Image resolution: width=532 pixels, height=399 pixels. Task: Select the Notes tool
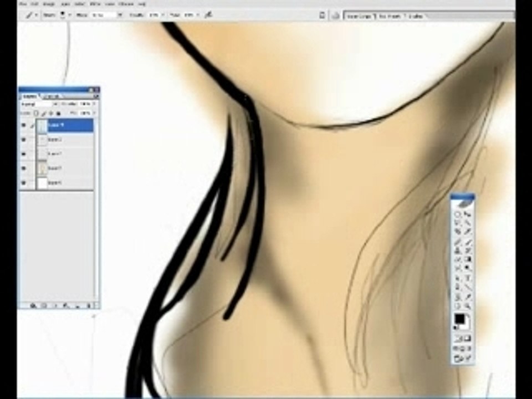point(458,297)
